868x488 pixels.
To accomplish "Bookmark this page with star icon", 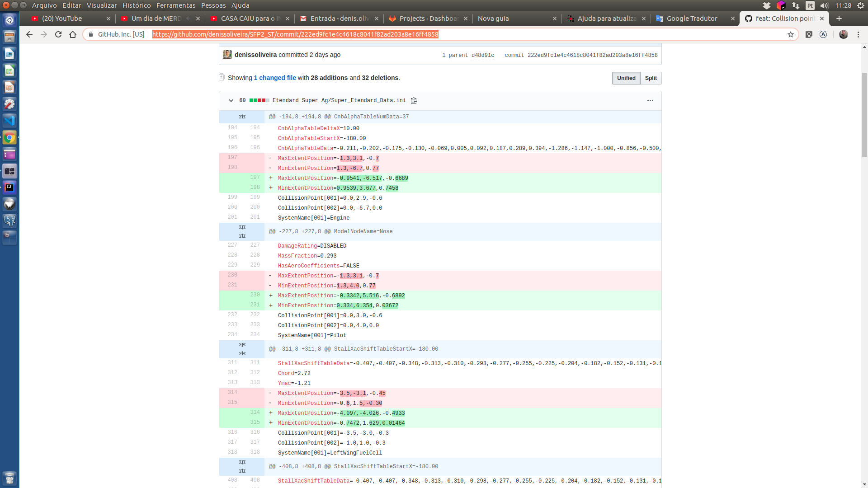I will (x=791, y=34).
